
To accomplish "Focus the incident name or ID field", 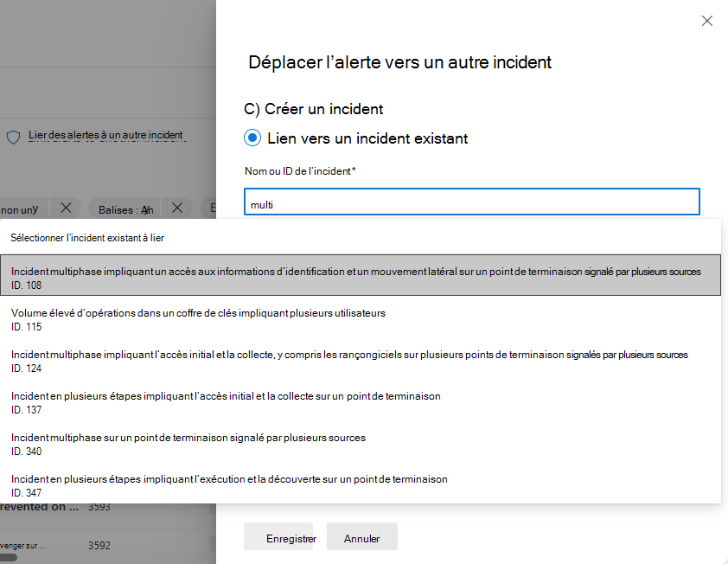I will coord(472,202).
